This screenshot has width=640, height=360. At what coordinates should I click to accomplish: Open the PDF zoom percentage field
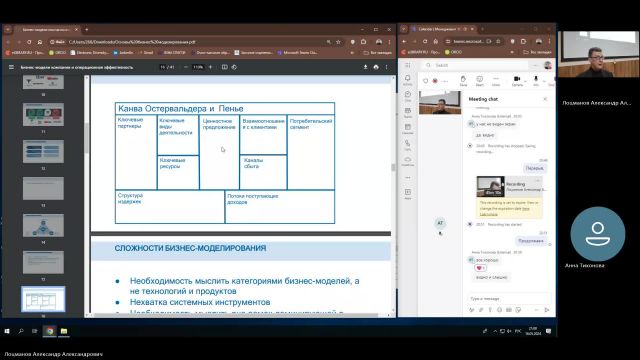tap(198, 67)
